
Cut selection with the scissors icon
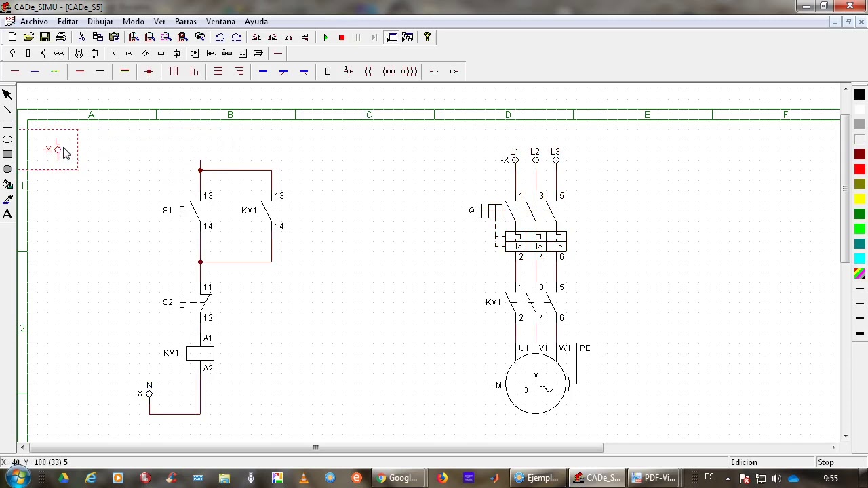coord(81,37)
